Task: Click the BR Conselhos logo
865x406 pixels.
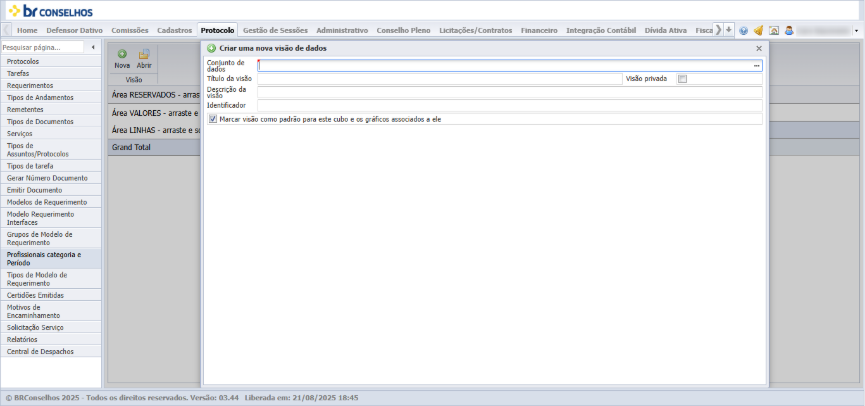Action: click(51, 11)
